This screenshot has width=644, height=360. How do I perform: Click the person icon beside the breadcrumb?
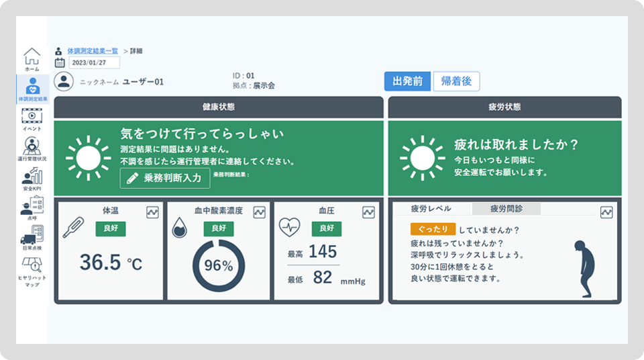58,51
